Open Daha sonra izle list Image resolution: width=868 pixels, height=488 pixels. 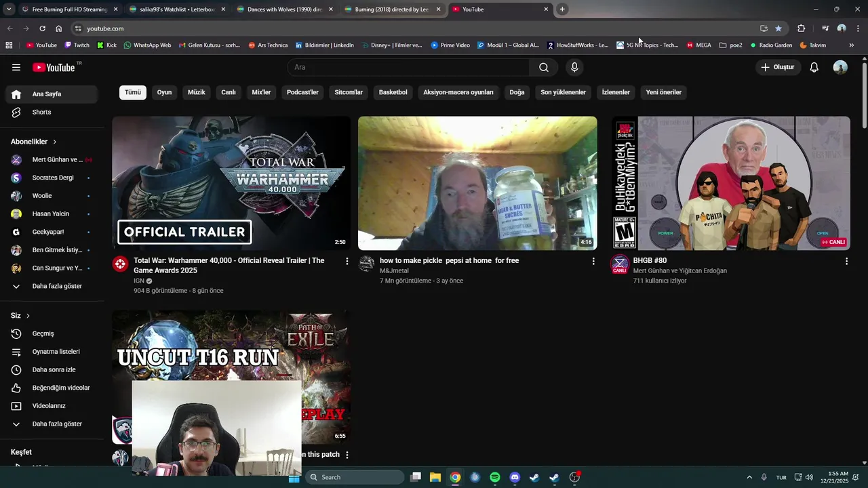point(52,369)
